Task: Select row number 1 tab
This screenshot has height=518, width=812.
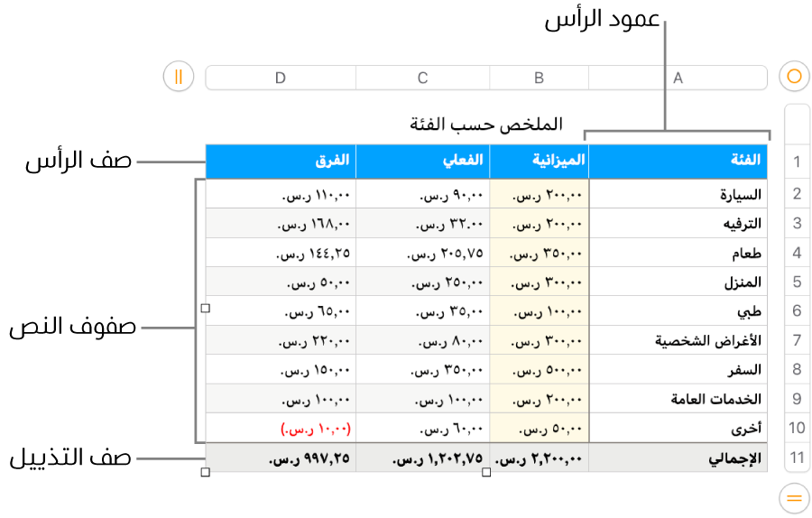Action: click(x=797, y=162)
